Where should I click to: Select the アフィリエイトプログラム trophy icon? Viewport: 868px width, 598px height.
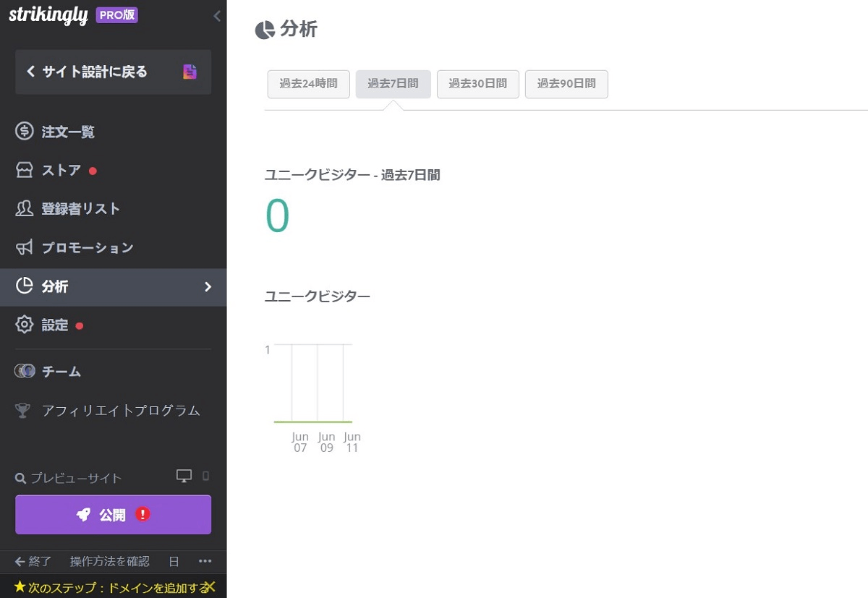tap(22, 410)
